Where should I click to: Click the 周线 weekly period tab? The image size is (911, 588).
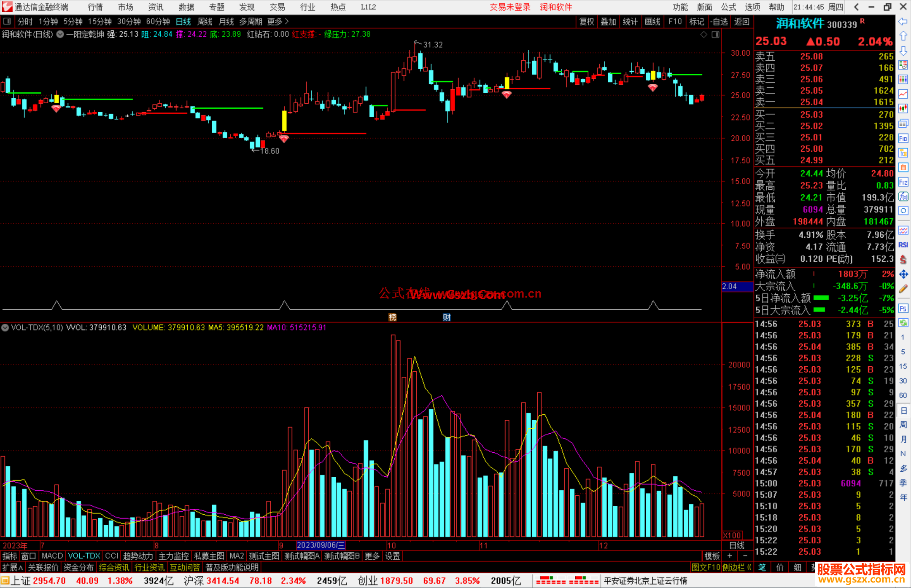click(x=205, y=21)
